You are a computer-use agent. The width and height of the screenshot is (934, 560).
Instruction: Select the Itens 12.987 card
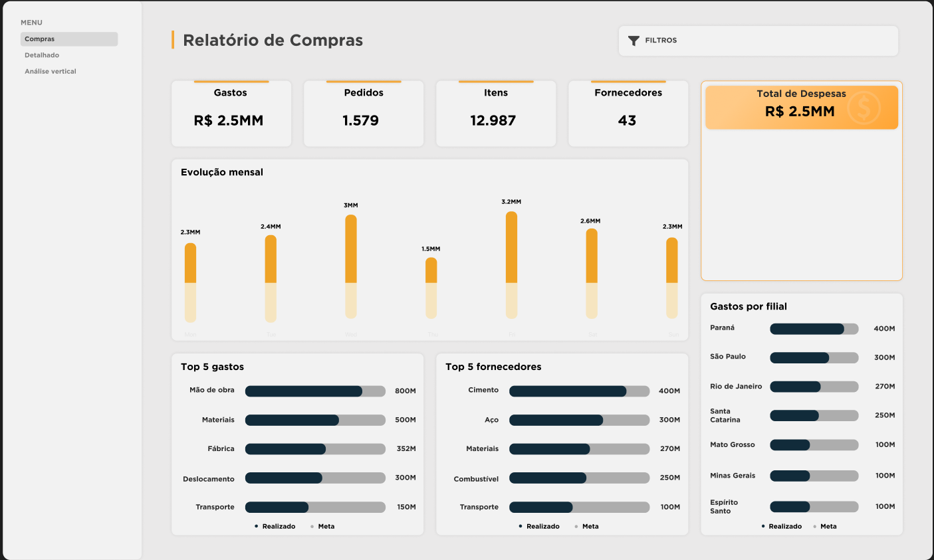(495, 114)
